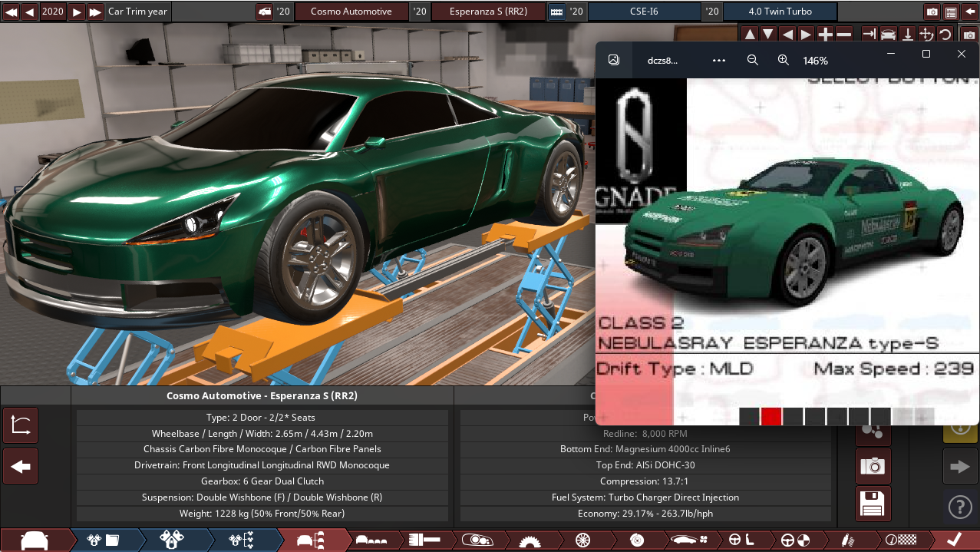Zoom camera out with minus button
Viewport: 980px width, 552px height.
pos(843,35)
